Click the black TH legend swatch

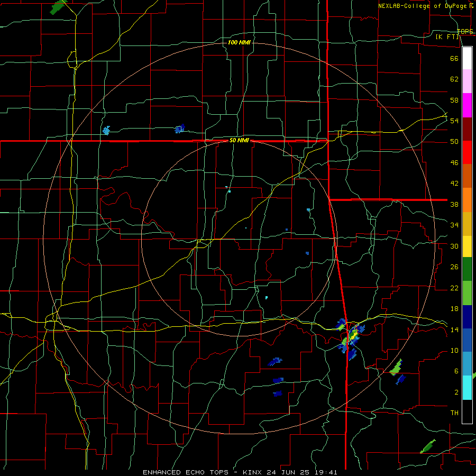(467, 411)
